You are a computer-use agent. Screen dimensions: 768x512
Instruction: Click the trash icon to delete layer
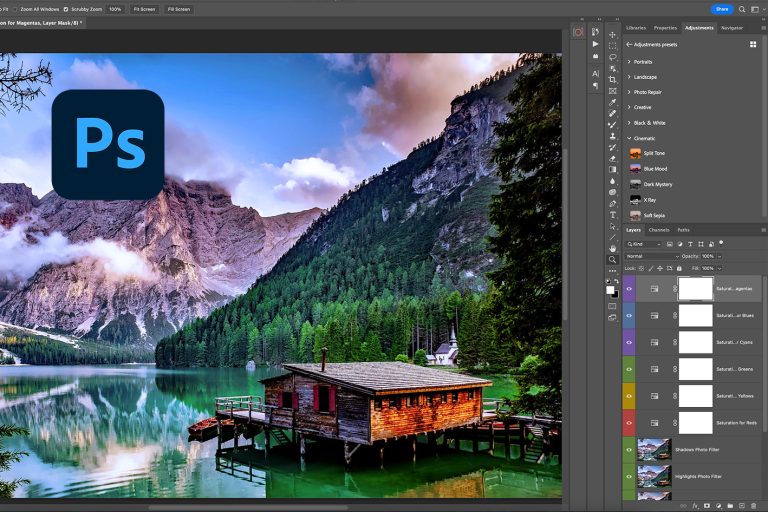(753, 506)
